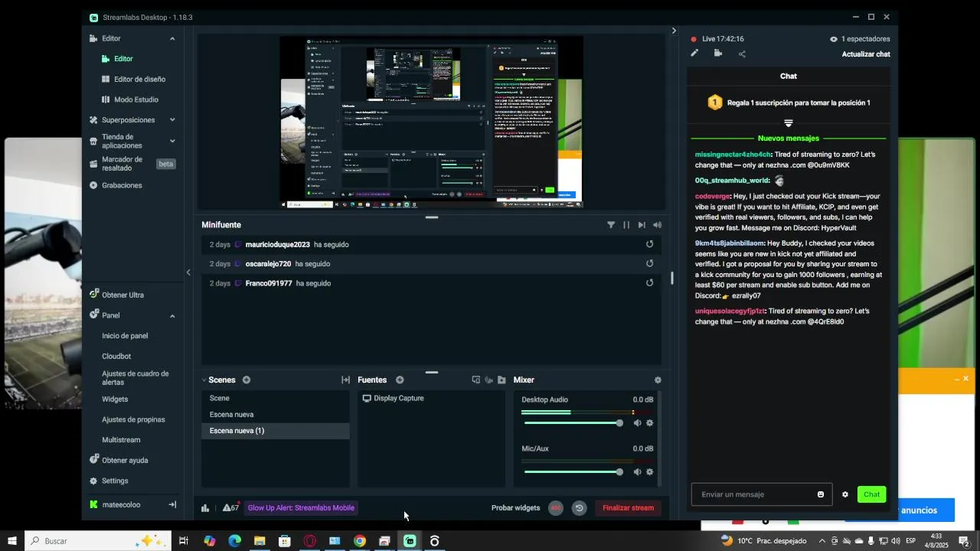Adjust the Mic/Aux volume slider
This screenshot has width=980, height=551.
click(573, 472)
